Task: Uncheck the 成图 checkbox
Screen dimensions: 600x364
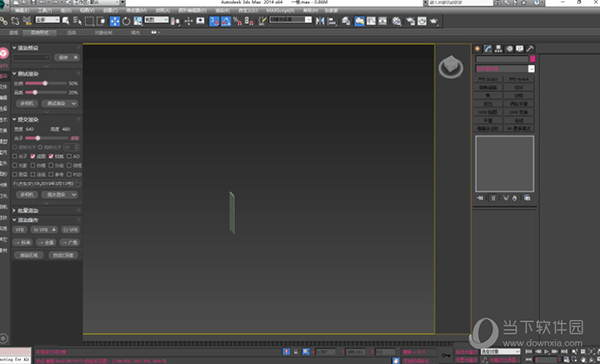Action: coord(33,156)
